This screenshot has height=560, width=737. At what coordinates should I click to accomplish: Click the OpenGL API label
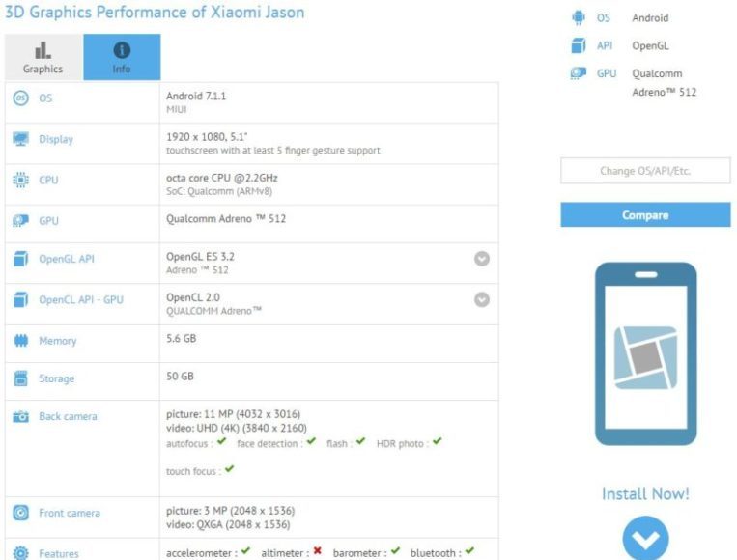point(67,259)
